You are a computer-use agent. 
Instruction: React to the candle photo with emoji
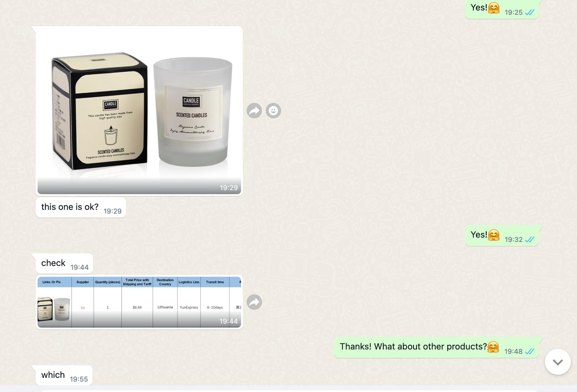click(x=273, y=111)
